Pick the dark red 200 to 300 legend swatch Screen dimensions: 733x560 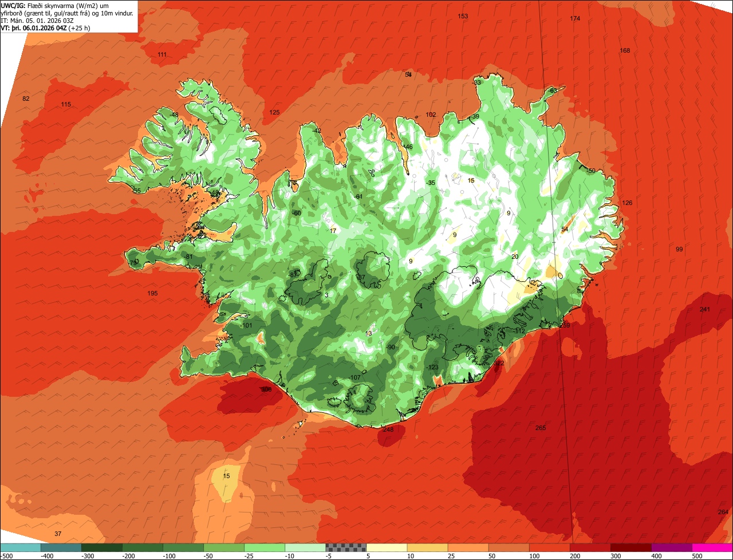coord(590,547)
